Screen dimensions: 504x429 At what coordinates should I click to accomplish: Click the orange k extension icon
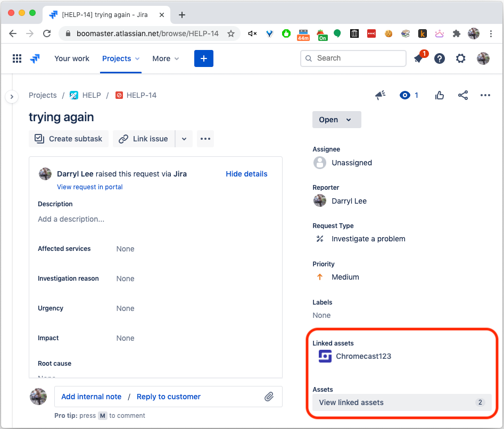point(423,33)
